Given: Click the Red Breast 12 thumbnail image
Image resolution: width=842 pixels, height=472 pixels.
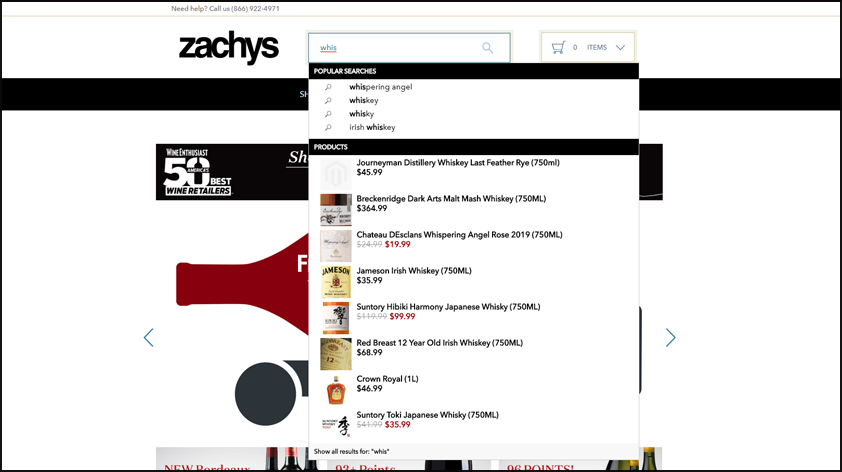Looking at the screenshot, I should pyautogui.click(x=336, y=353).
